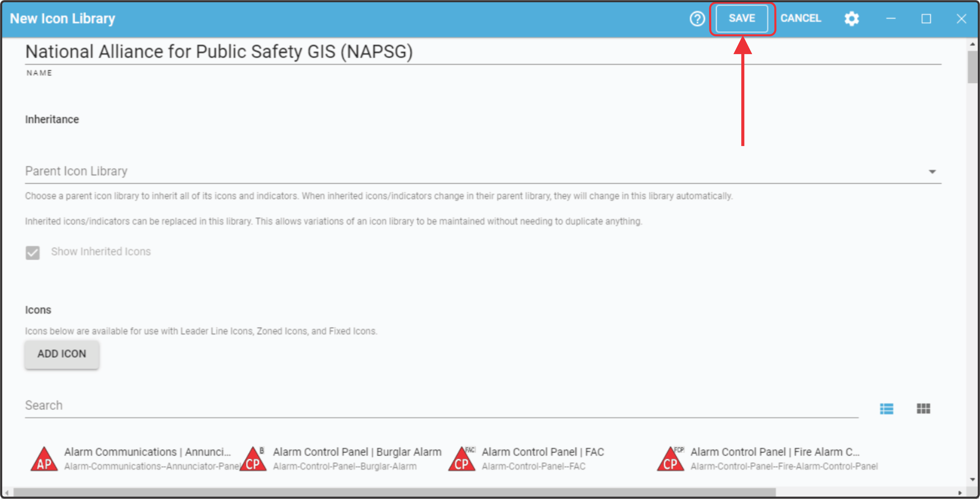Screen dimensions: 980x499
Task: Switch to list view icon
Action: (886, 408)
